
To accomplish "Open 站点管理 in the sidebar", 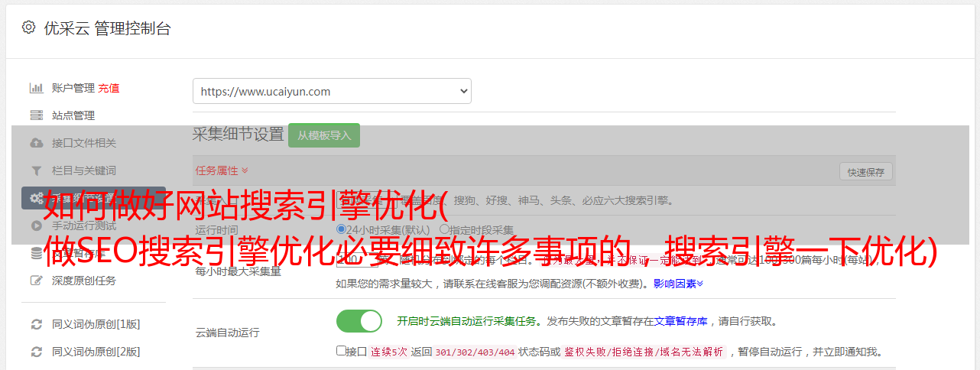I will (x=73, y=115).
